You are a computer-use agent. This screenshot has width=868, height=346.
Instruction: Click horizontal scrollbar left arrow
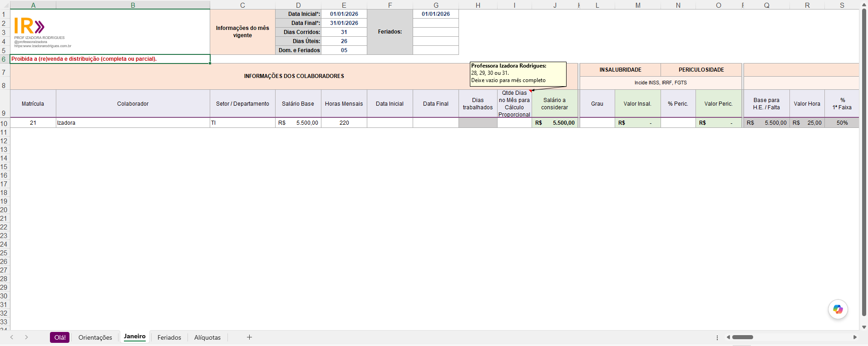pos(728,337)
